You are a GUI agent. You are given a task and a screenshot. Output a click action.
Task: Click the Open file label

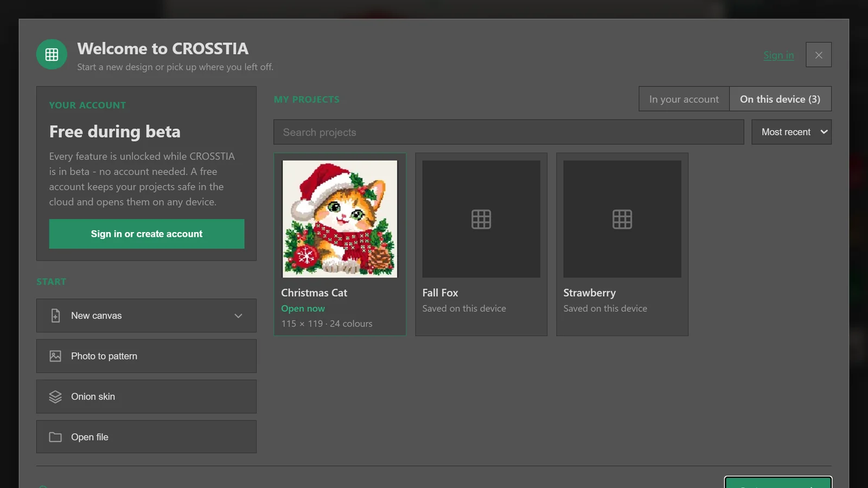tap(90, 437)
